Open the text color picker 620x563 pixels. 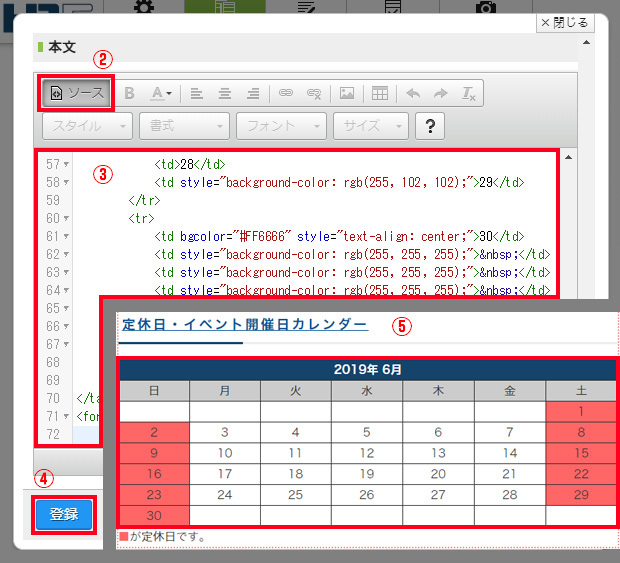(160, 93)
